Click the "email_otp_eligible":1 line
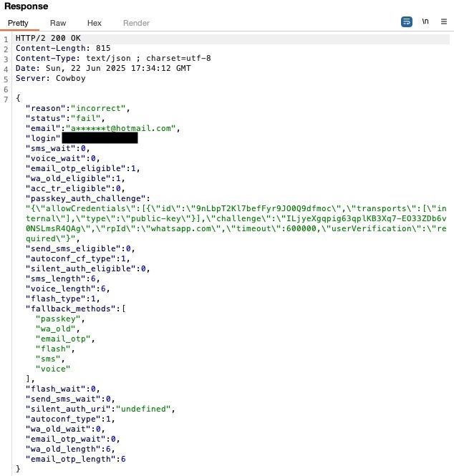Image resolution: width=454 pixels, height=476 pixels. coord(83,168)
